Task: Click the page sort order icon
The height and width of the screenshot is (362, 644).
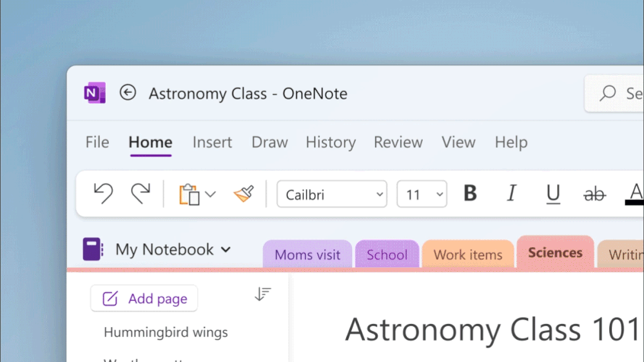Action: pyautogui.click(x=262, y=294)
